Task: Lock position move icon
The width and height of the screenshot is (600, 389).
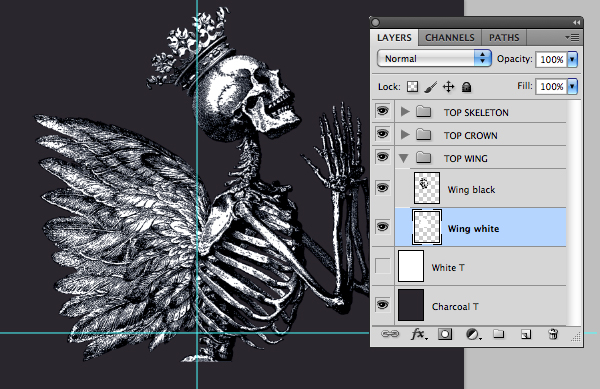Action: 448,87
